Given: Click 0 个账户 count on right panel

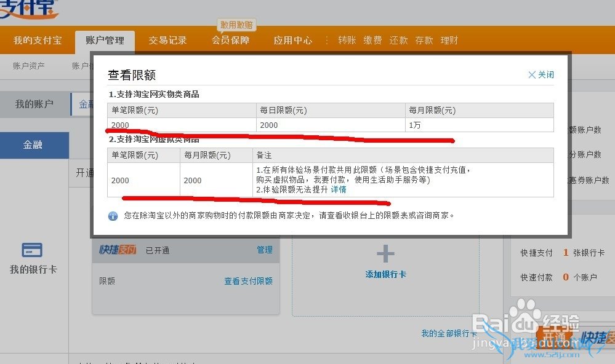Looking at the screenshot, I should (580, 277).
